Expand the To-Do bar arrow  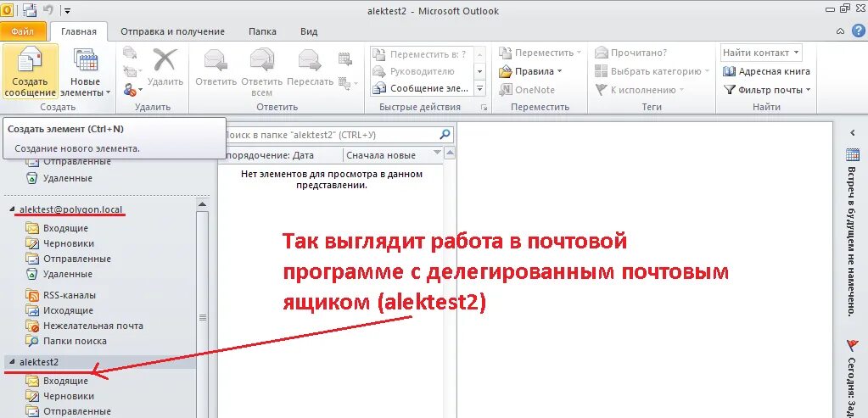[853, 133]
